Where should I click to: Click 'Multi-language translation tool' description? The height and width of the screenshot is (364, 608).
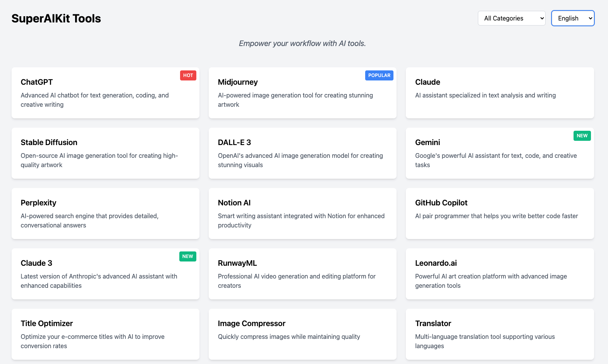[485, 341]
